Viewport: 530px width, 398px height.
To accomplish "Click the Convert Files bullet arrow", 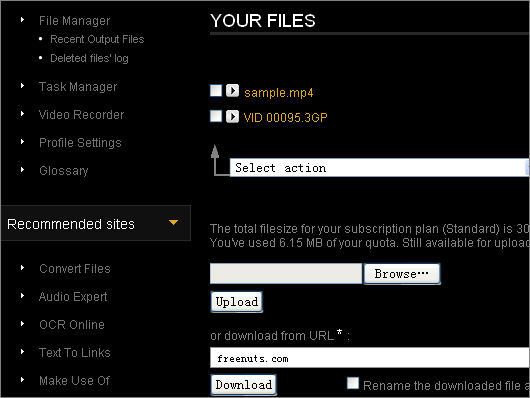I will (22, 268).
